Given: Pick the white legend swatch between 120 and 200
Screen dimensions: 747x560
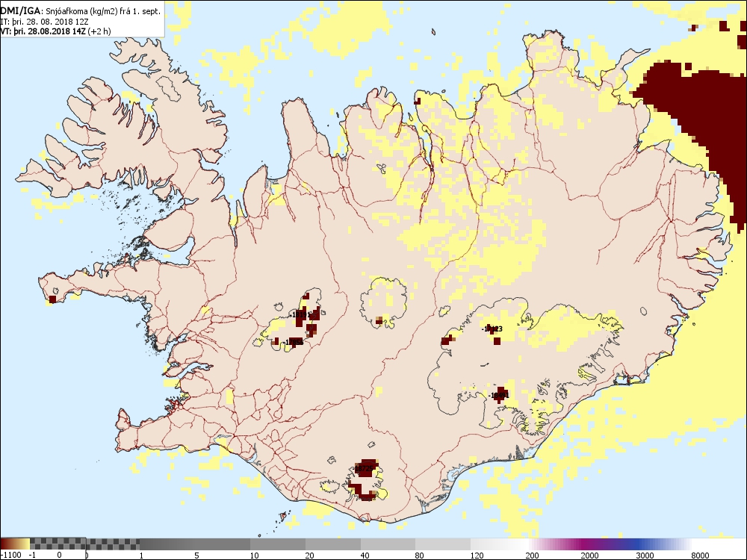Looking at the screenshot, I should [500, 544].
